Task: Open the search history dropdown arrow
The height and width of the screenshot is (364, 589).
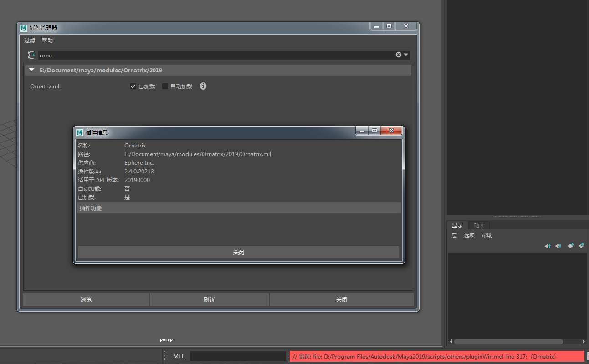Action: click(406, 55)
